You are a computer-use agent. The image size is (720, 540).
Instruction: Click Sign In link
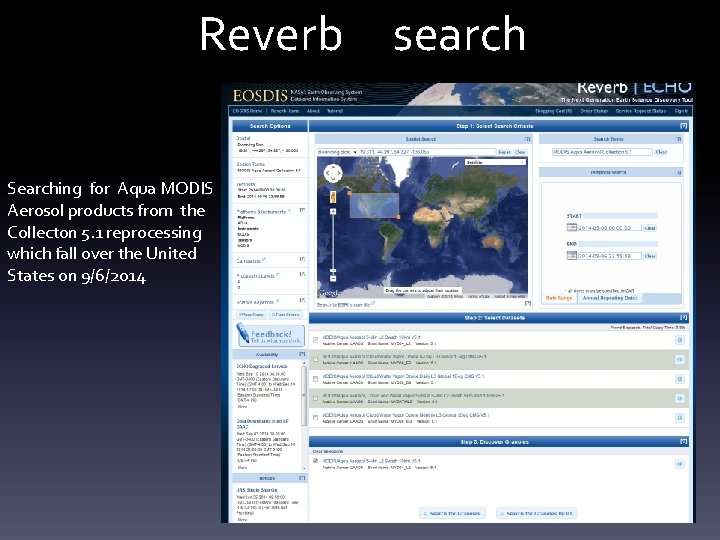tap(681, 111)
